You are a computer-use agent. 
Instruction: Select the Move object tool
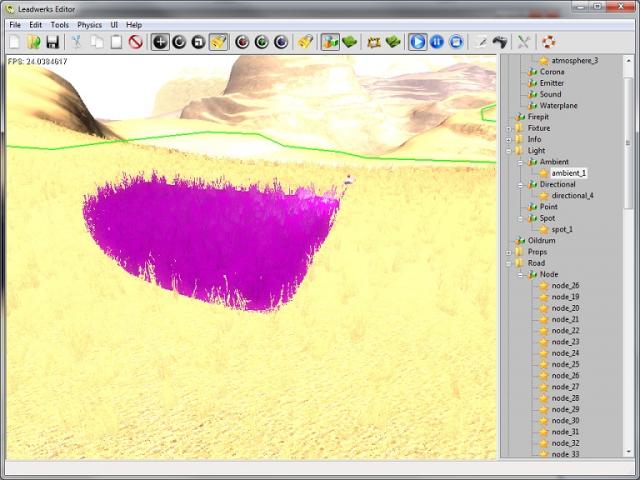(x=160, y=42)
